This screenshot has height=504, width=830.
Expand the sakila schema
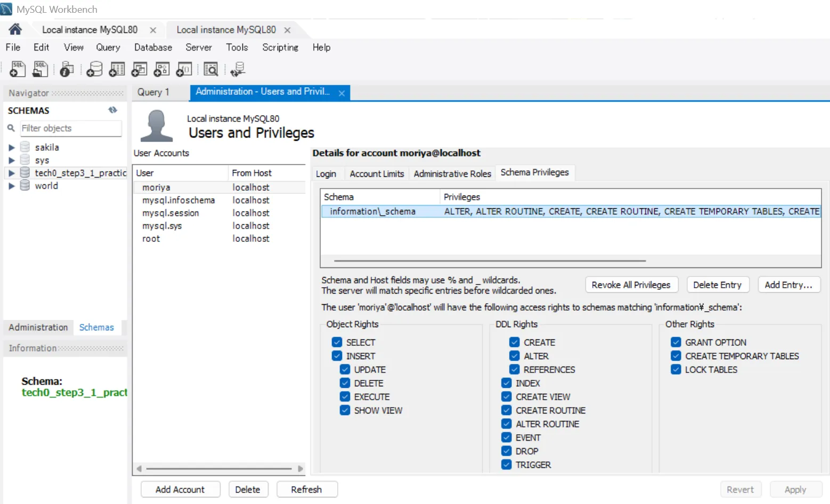pyautogui.click(x=11, y=147)
